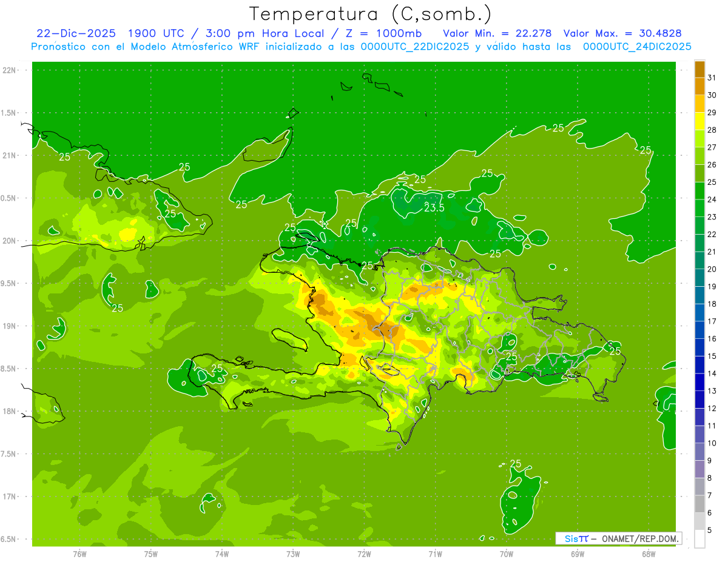This screenshot has width=728, height=562.
Task: Select the orange legend band between 30 and 31
Action: click(699, 86)
